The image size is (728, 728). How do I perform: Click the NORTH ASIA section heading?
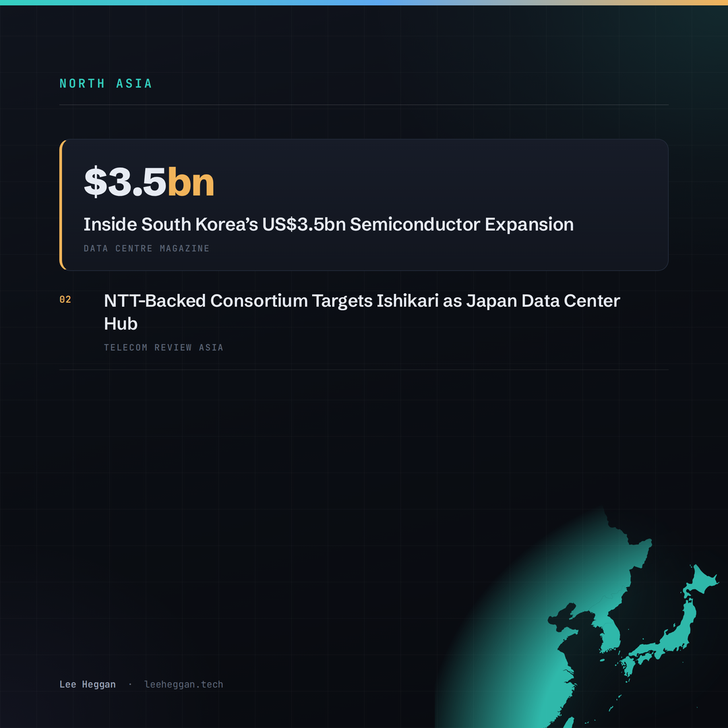point(105,84)
